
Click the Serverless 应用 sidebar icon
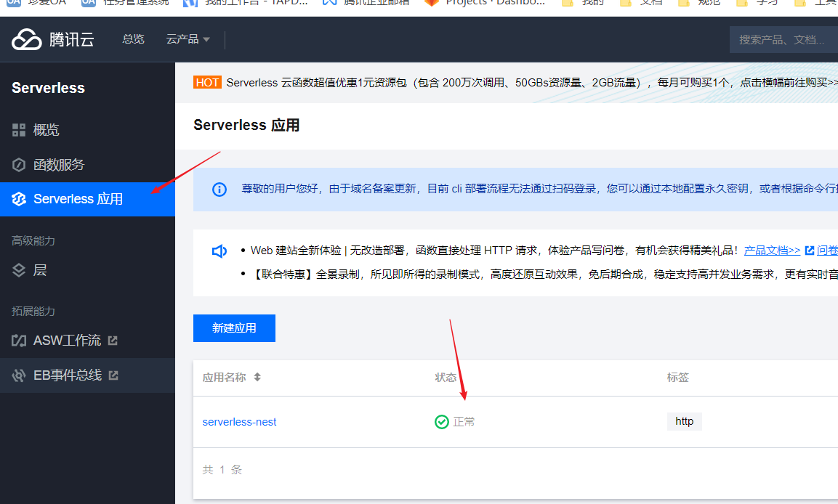pos(19,199)
